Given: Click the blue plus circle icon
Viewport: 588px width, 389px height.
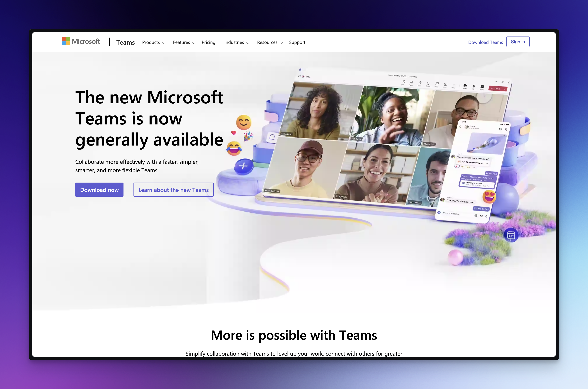Looking at the screenshot, I should pos(243,166).
